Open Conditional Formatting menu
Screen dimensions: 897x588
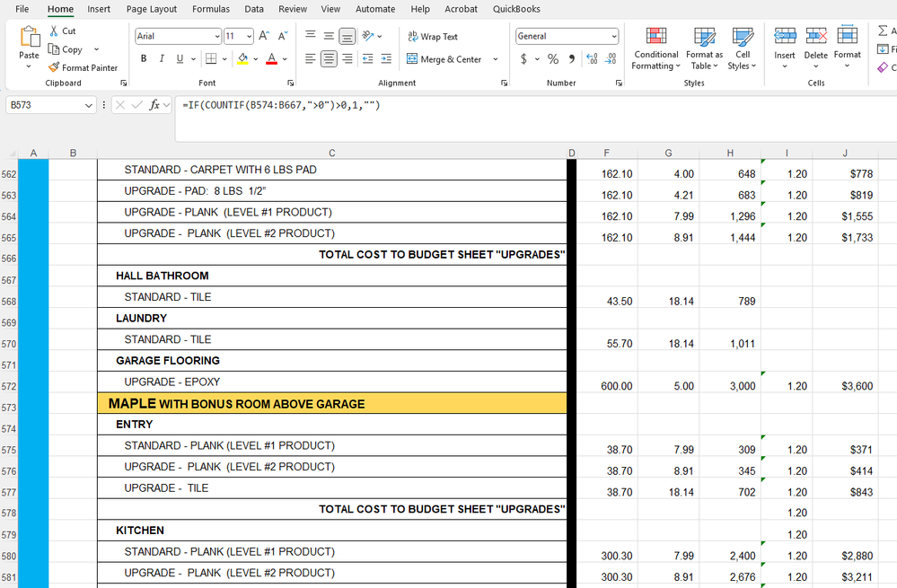tap(655, 48)
